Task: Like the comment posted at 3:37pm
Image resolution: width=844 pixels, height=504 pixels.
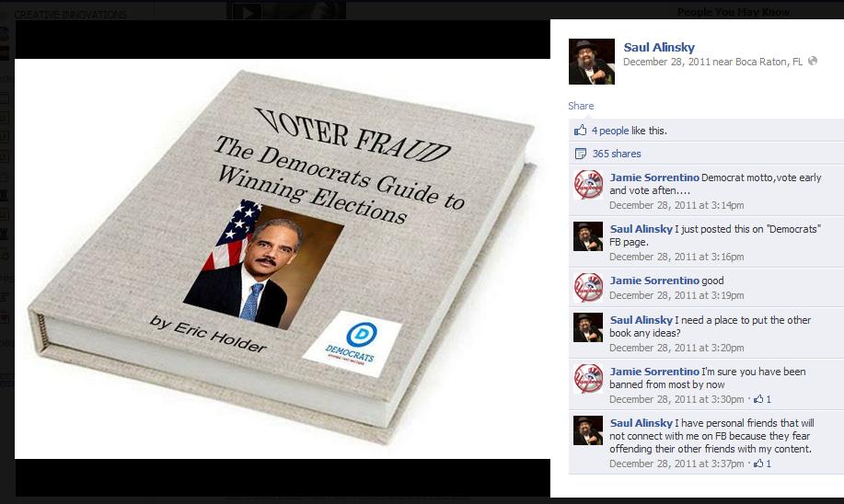Action: tap(758, 464)
